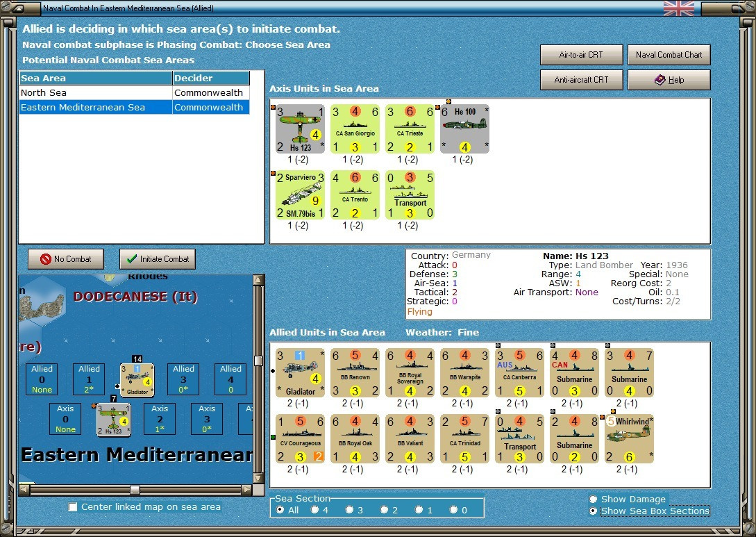Select the Axis Transport ship counter

click(x=410, y=195)
